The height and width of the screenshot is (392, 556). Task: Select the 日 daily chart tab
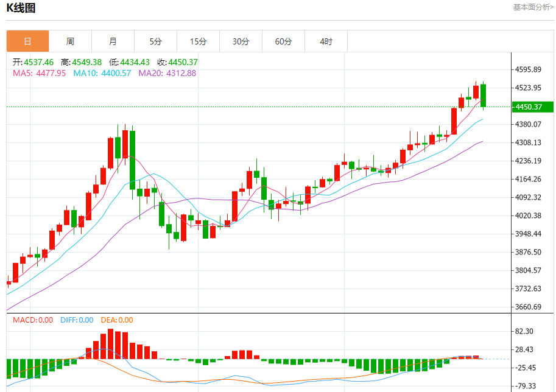(x=27, y=41)
